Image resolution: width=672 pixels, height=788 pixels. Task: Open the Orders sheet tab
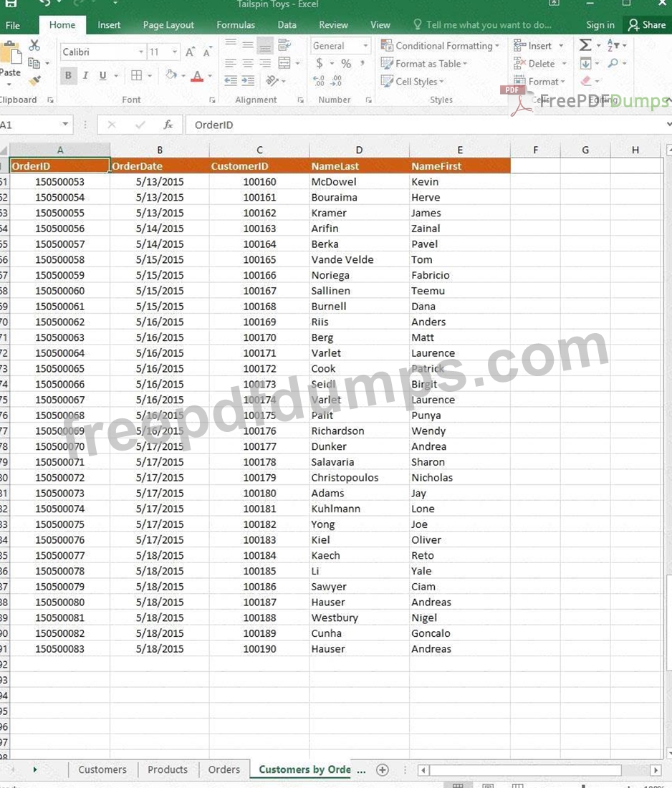point(224,769)
